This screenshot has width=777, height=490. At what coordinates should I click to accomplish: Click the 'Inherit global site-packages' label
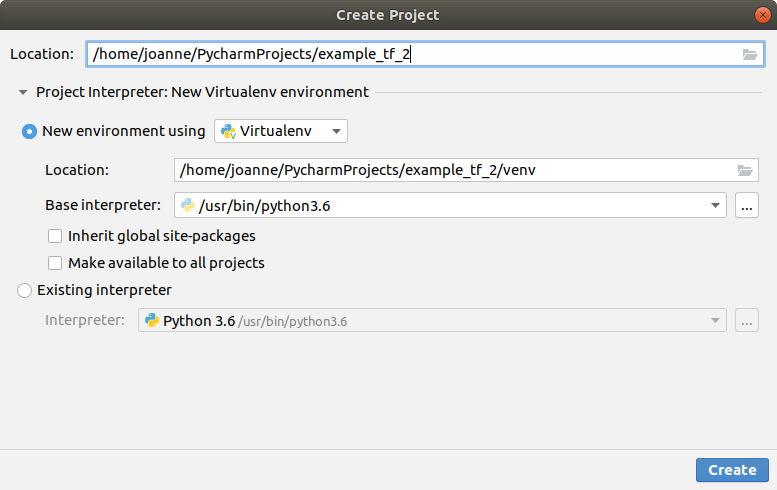pyautogui.click(x=162, y=236)
